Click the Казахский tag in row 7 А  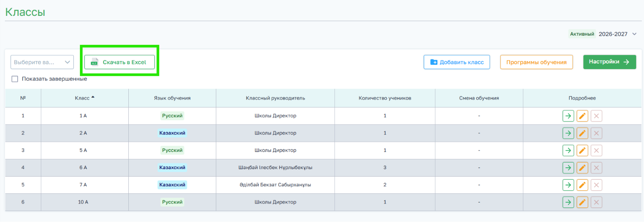[x=172, y=185]
